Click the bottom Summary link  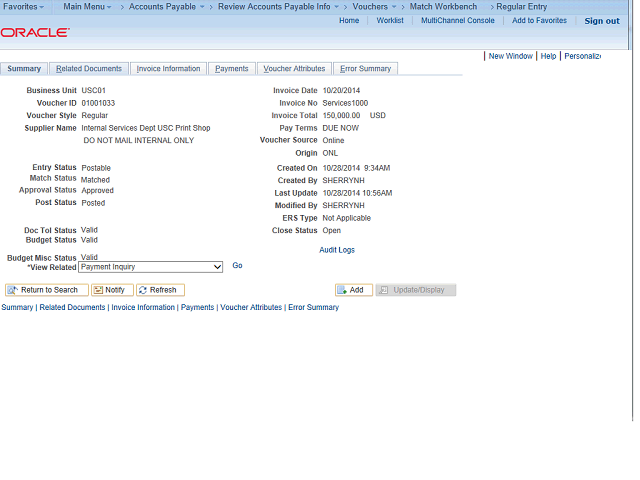point(17,307)
